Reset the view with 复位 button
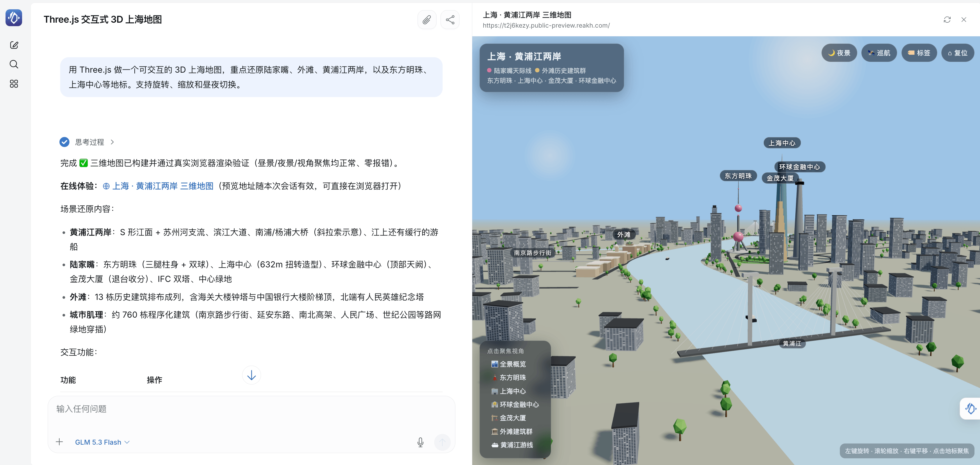 pyautogui.click(x=958, y=53)
